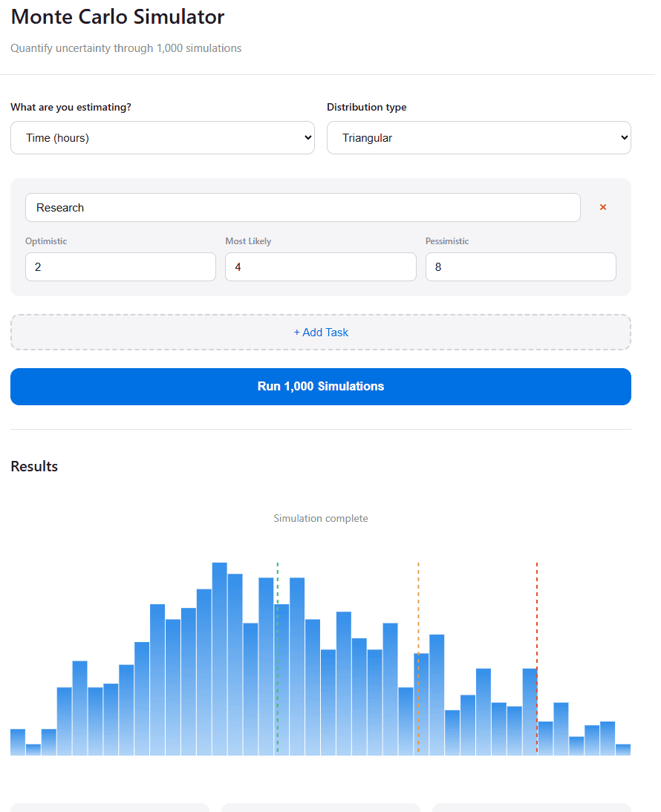661x812 pixels.
Task: Click the Monte Carlo Simulator title
Action: 117,16
